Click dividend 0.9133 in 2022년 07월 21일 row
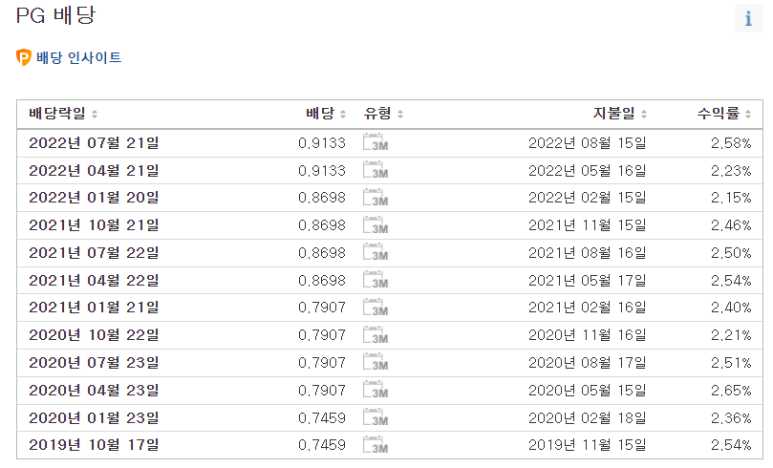773x468 pixels. click(322, 143)
